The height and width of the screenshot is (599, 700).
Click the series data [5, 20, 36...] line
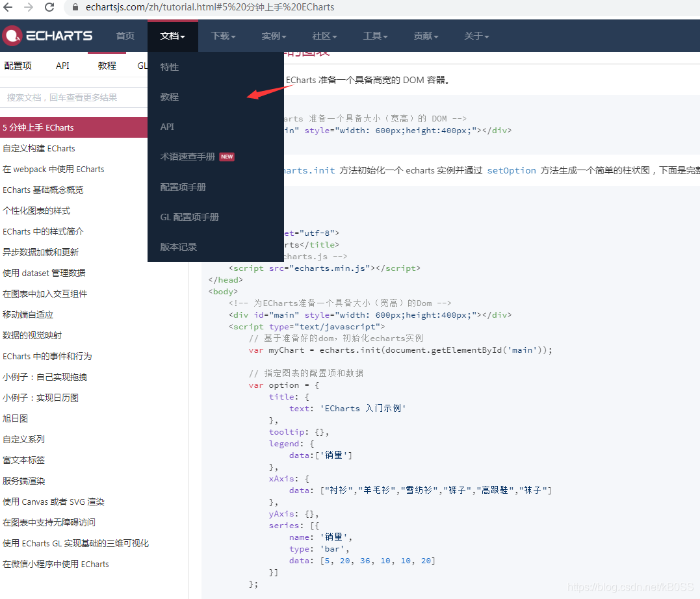pyautogui.click(x=362, y=561)
